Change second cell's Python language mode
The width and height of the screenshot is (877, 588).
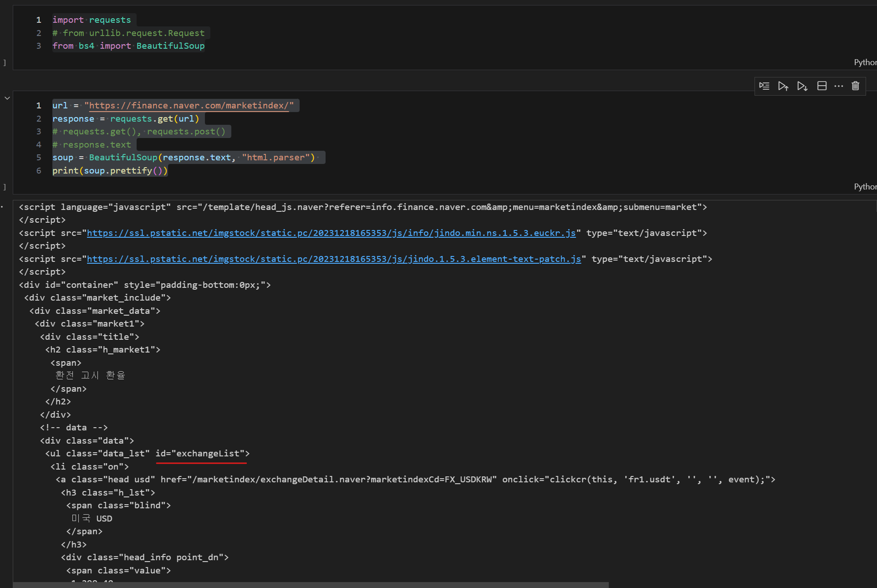[865, 187]
